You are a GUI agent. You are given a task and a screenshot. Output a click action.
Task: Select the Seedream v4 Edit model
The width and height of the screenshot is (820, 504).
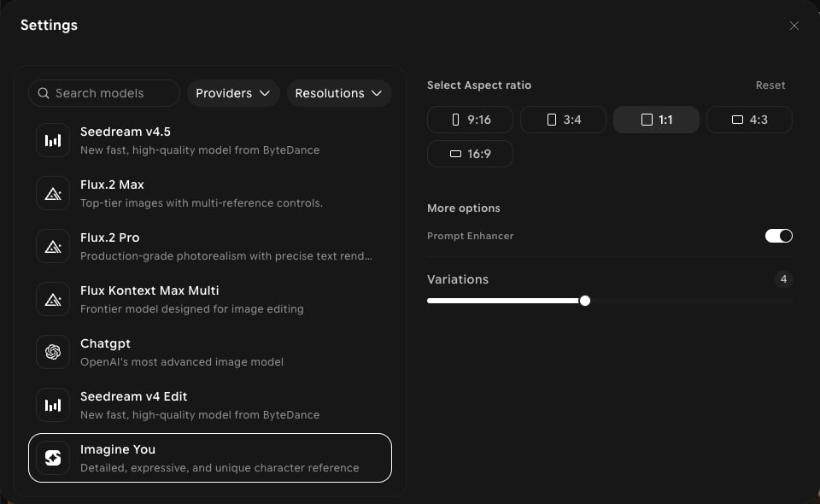[210, 405]
